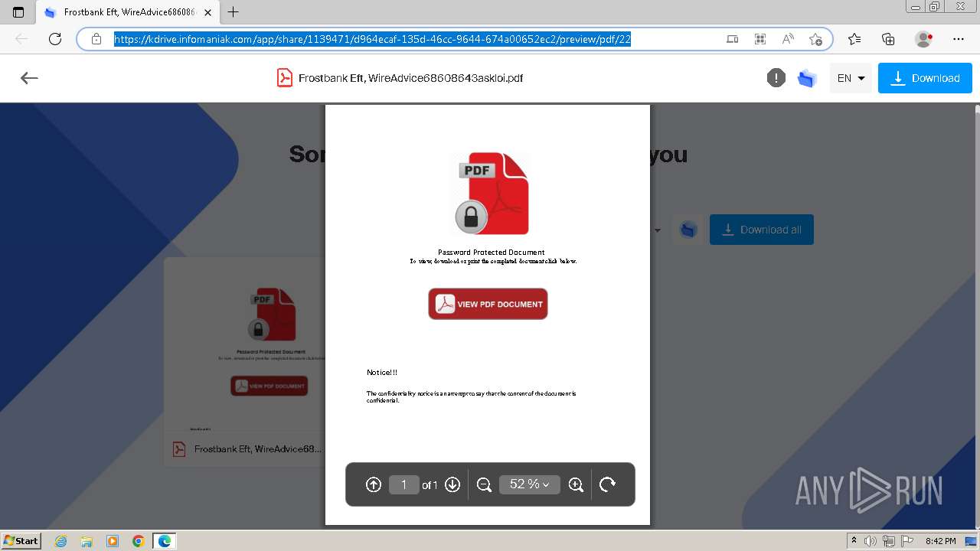This screenshot has width=980, height=551.
Task: Rotate the PDF page clockwise
Action: (607, 484)
